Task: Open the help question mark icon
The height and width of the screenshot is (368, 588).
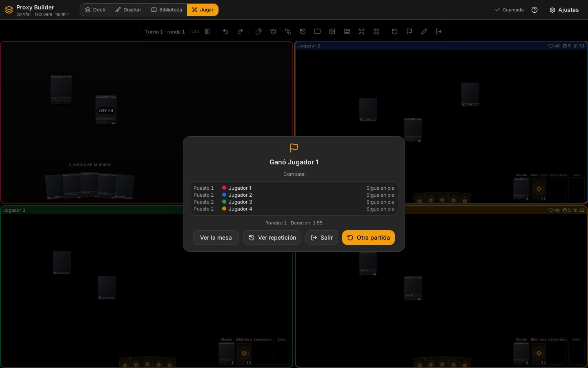Action: [535, 10]
